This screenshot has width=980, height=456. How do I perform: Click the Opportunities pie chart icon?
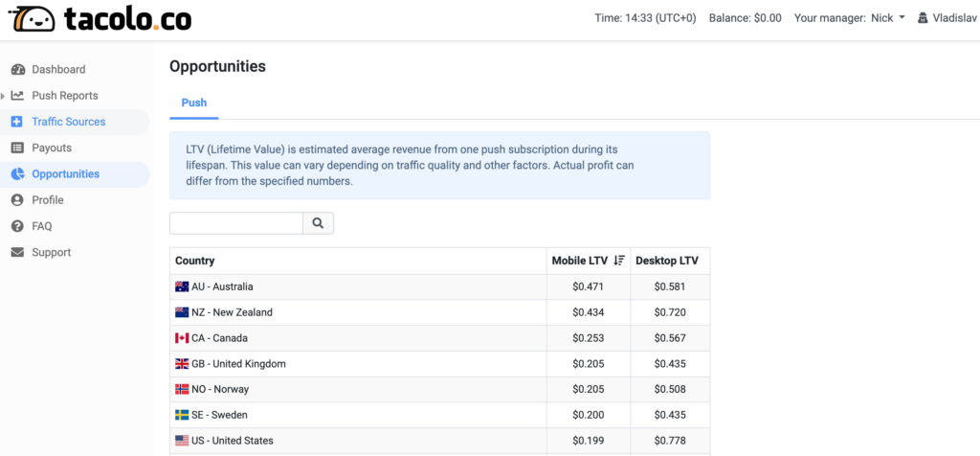tap(17, 174)
